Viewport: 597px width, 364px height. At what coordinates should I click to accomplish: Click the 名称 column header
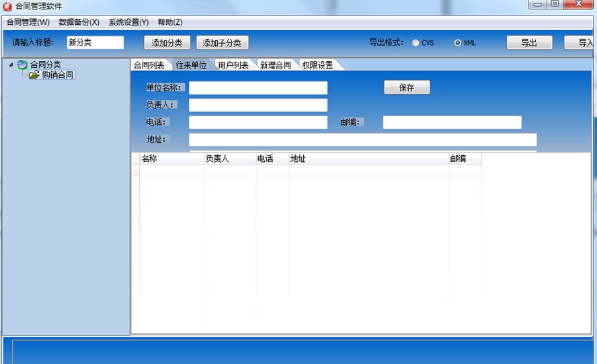172,158
